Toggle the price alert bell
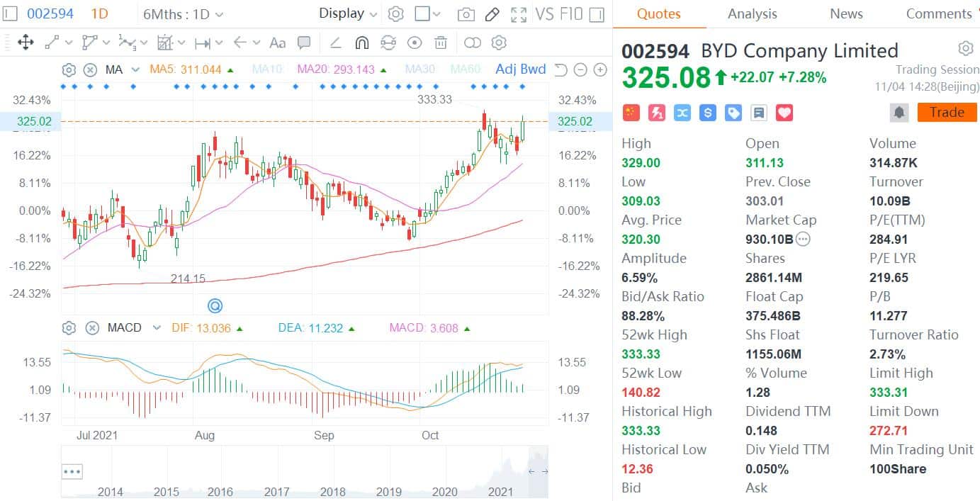This screenshot has width=980, height=501. coord(899,112)
